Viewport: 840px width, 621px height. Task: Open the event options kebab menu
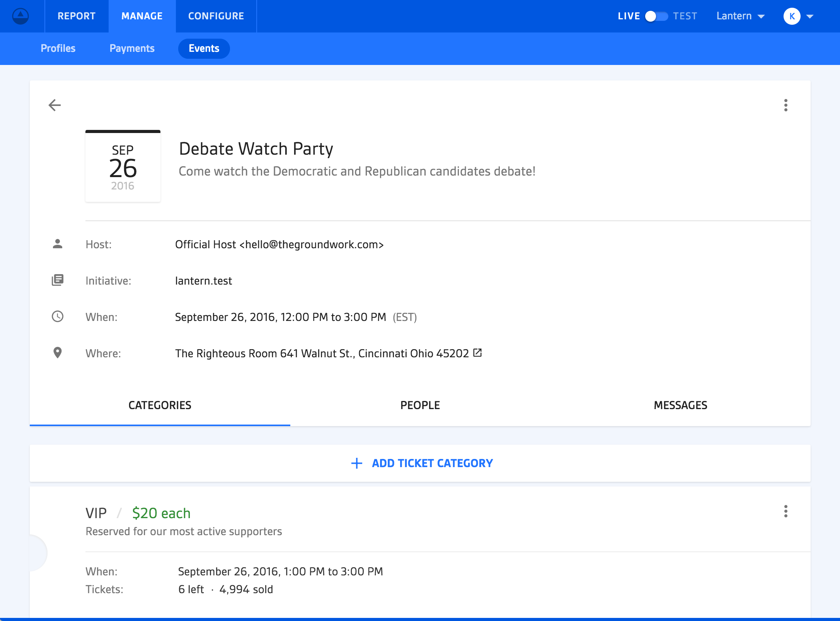(785, 105)
